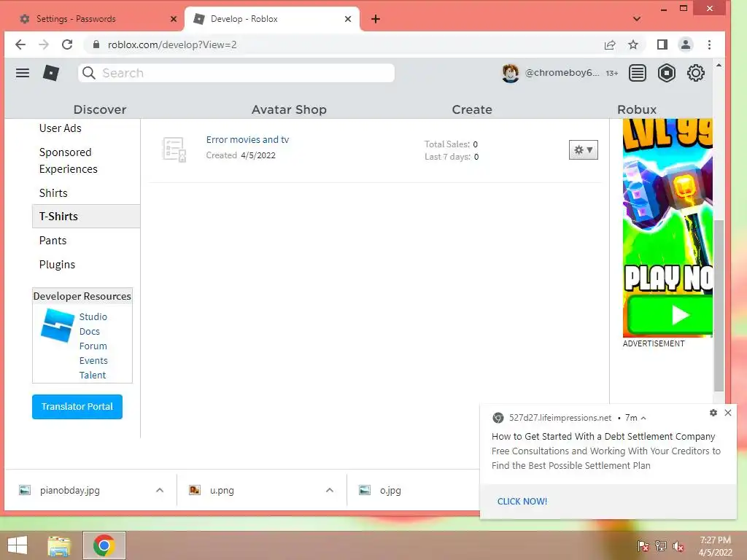
Task: Collapse the notification expand arrow
Action: [643, 418]
